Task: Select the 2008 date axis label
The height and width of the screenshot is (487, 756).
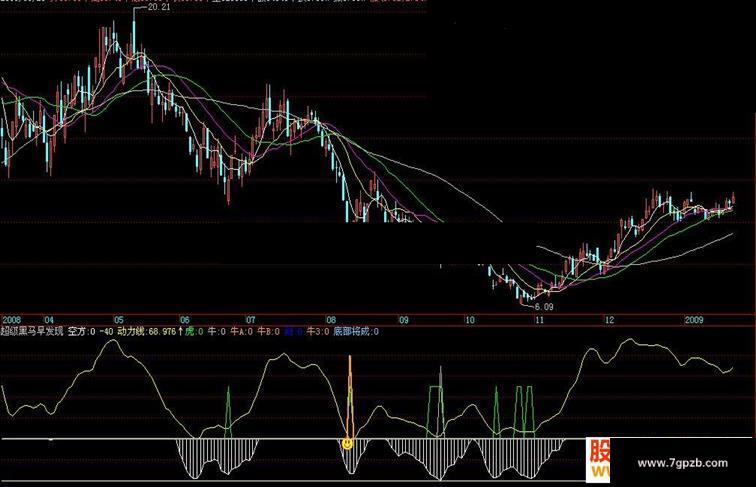Action: point(11,320)
